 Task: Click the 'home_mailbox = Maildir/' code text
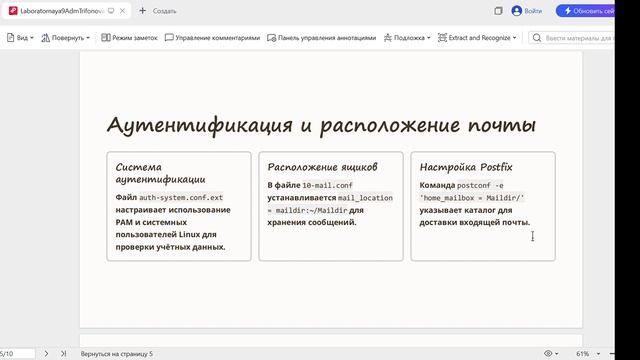472,198
